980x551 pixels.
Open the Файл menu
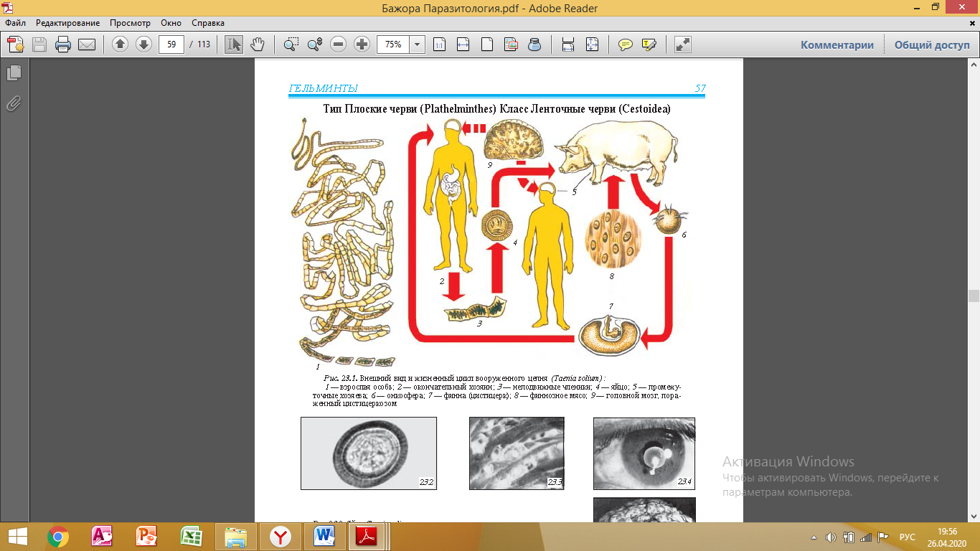coord(15,23)
